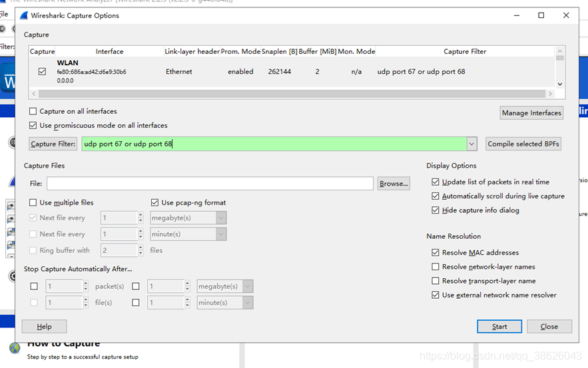
Task: Click 262144 snaplen value in WLAN row
Action: coord(280,72)
